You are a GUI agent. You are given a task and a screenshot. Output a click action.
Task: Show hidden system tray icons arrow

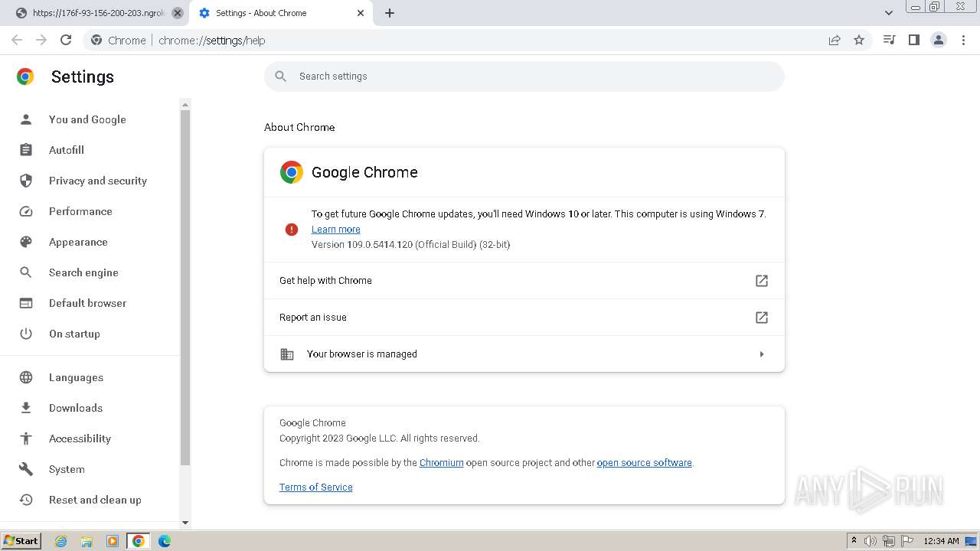(854, 541)
